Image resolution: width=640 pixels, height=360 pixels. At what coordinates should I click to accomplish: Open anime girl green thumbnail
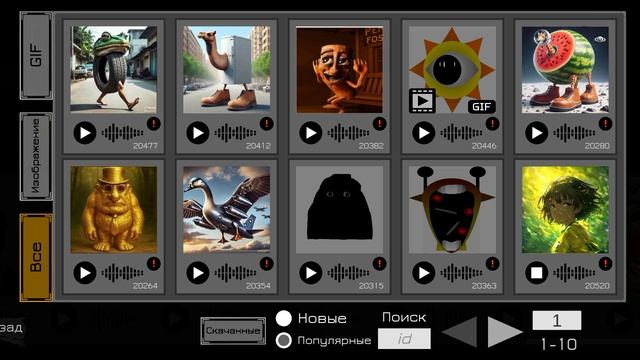click(565, 209)
